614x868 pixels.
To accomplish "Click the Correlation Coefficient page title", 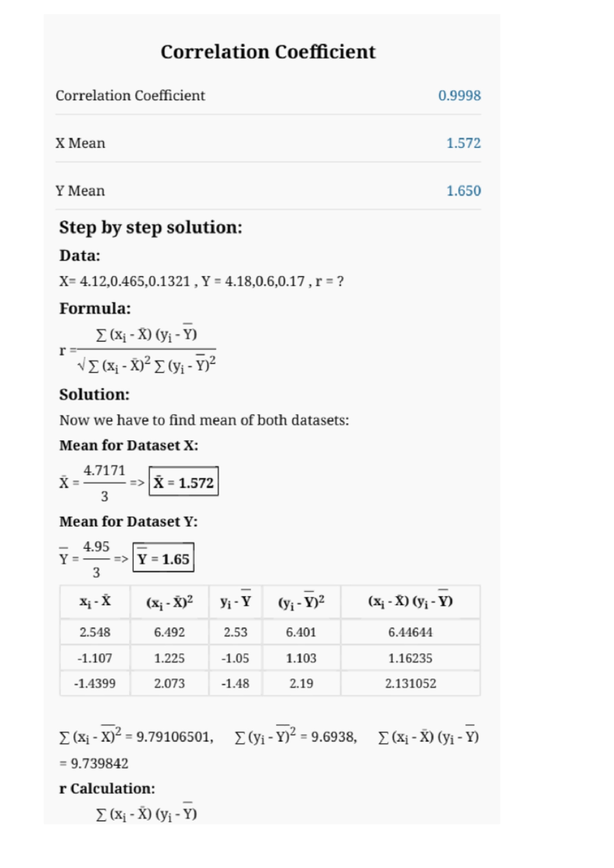I will click(x=268, y=52).
